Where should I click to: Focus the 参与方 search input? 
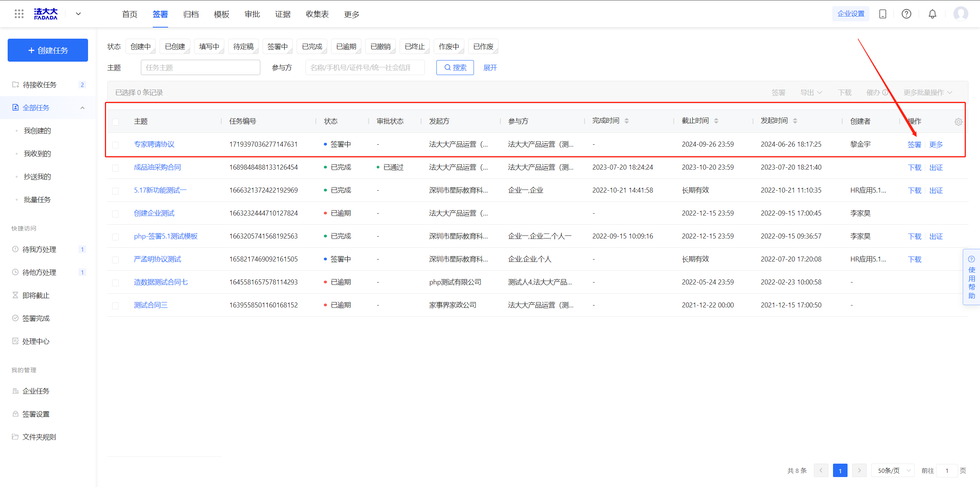pos(365,67)
